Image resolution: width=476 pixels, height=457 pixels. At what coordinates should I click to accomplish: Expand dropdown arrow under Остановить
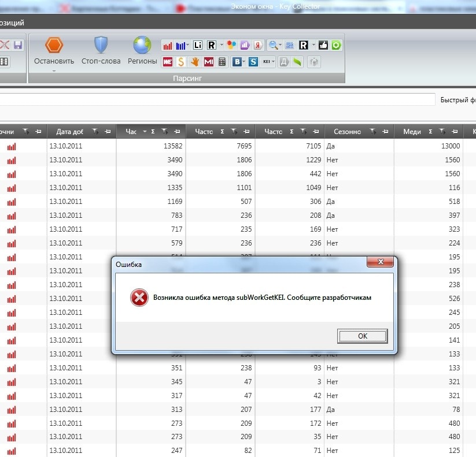54,71
